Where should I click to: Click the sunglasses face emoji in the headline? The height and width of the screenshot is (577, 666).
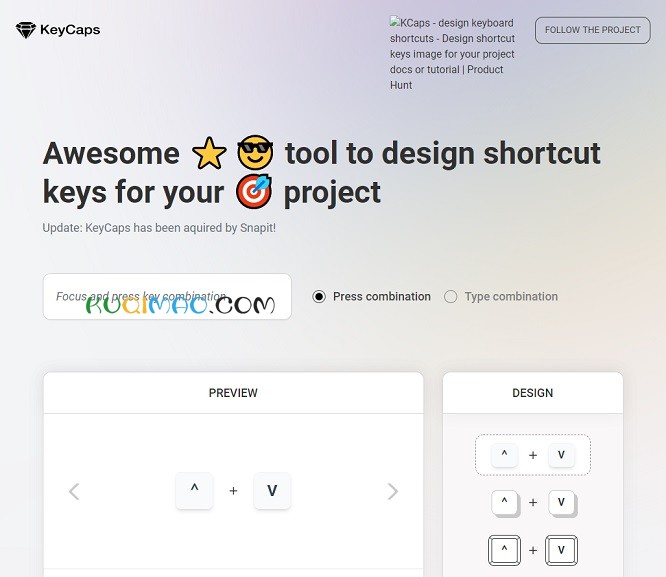pyautogui.click(x=255, y=153)
